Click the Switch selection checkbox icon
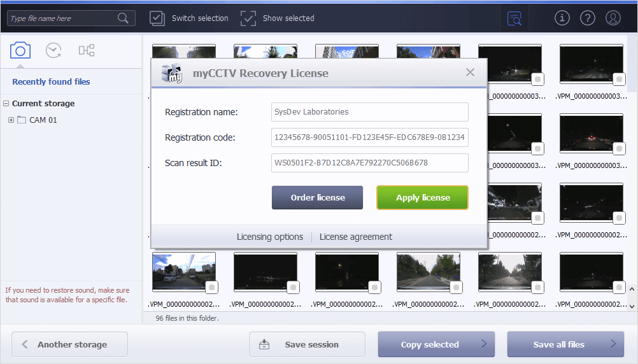This screenshot has width=638, height=364. 157,18
